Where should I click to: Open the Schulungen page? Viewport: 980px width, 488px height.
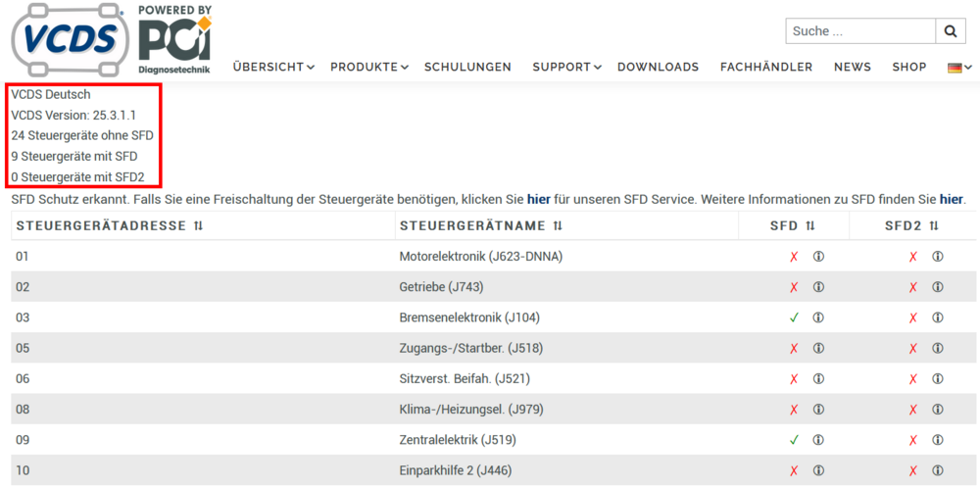click(467, 67)
